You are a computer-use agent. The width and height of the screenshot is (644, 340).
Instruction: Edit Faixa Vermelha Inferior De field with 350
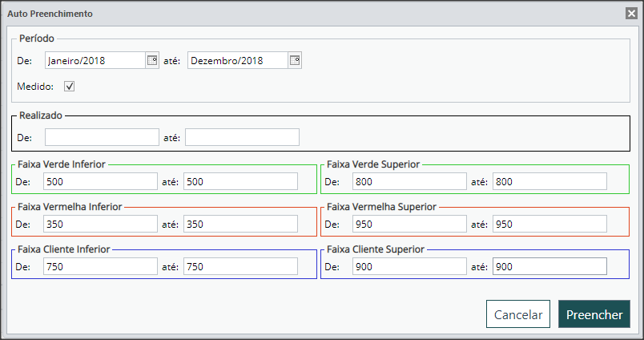(100, 224)
